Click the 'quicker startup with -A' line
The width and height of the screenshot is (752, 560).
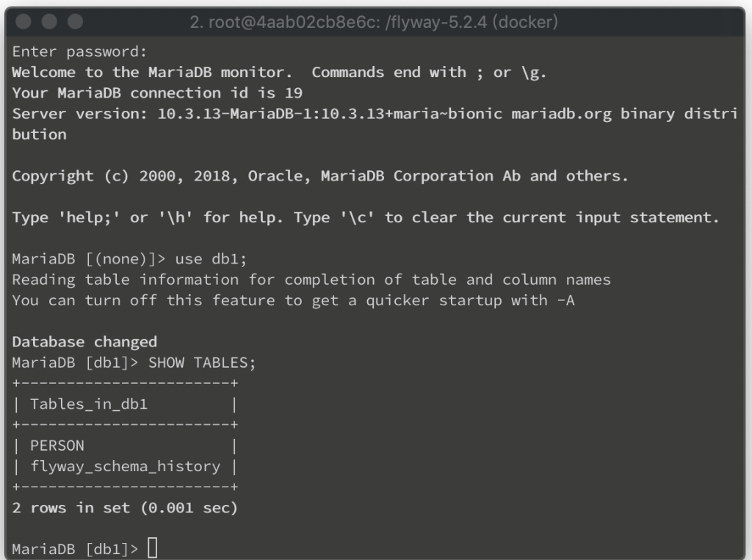click(293, 301)
